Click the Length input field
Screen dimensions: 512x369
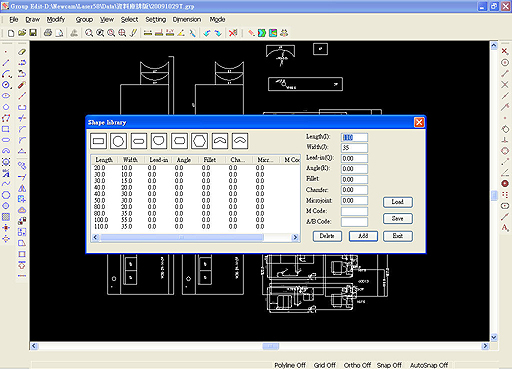354,137
